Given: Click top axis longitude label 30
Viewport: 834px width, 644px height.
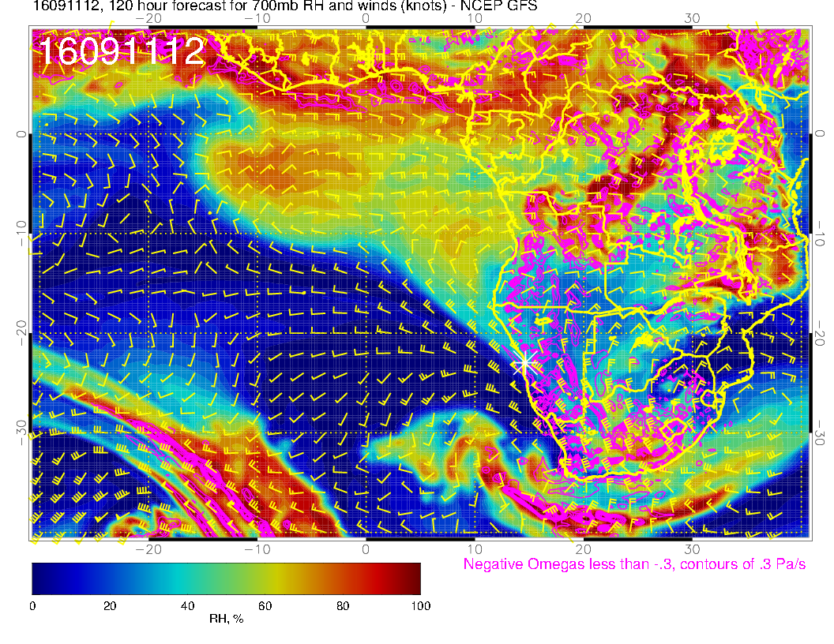Looking at the screenshot, I should pos(692,18).
